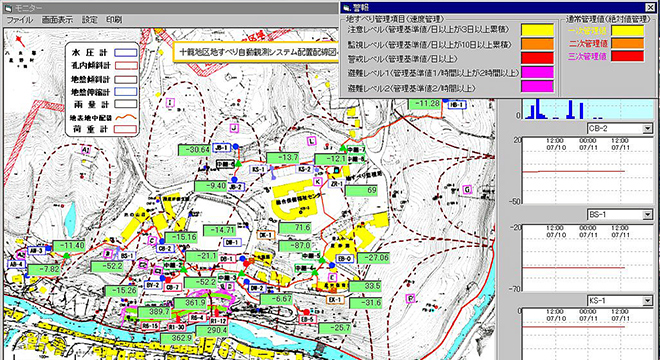This screenshot has height=360, width=660.
Task: Select the BV-2 sensor label
Action: click(153, 285)
